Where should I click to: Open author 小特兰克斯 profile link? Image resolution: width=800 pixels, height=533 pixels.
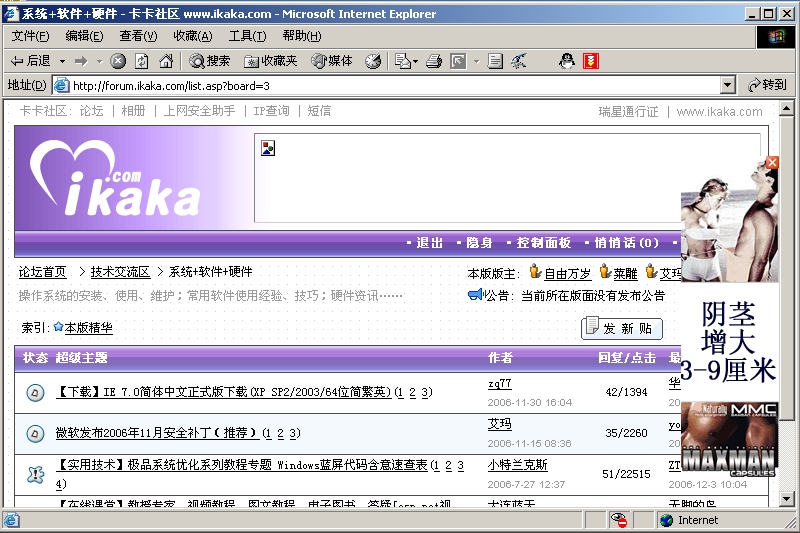tap(517, 465)
